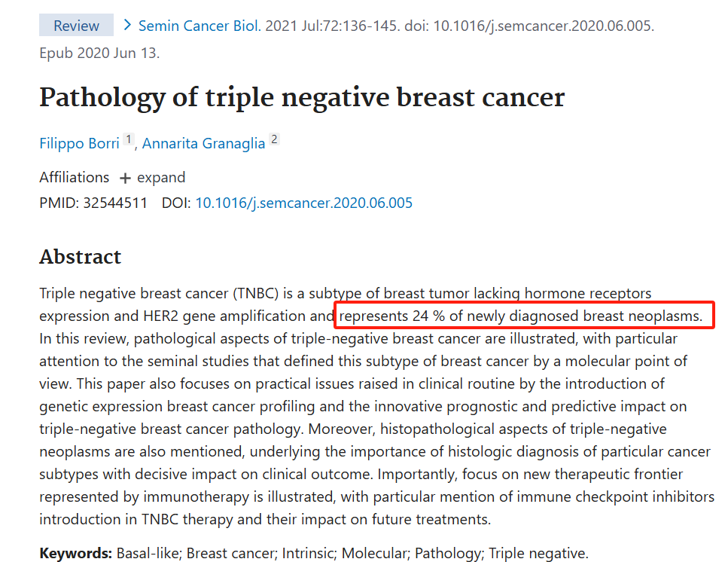Open DOI link 10.1016/j.semcancer.2020.06.005
728x562 pixels.
coord(303,203)
